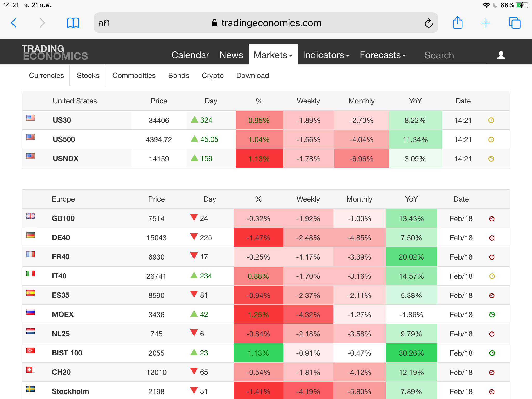Click the -4.32% Weekly cell for MOEX

pyautogui.click(x=308, y=314)
